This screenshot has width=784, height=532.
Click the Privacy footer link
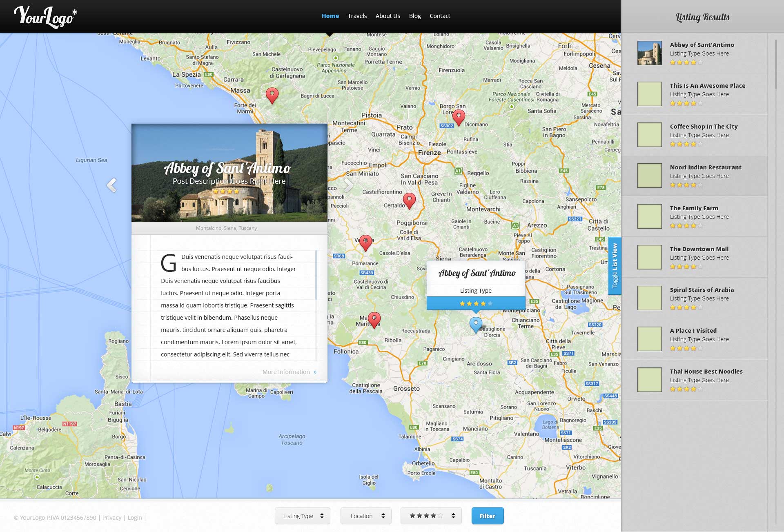point(111,518)
